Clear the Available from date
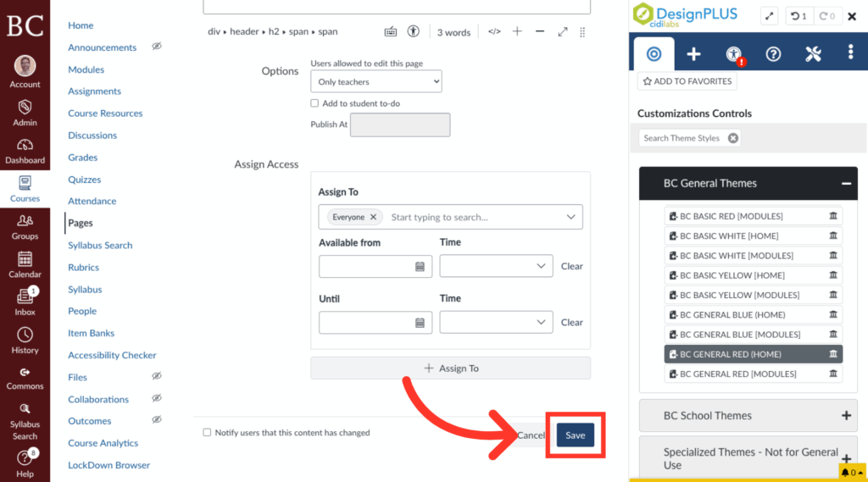The image size is (868, 482). coord(571,266)
